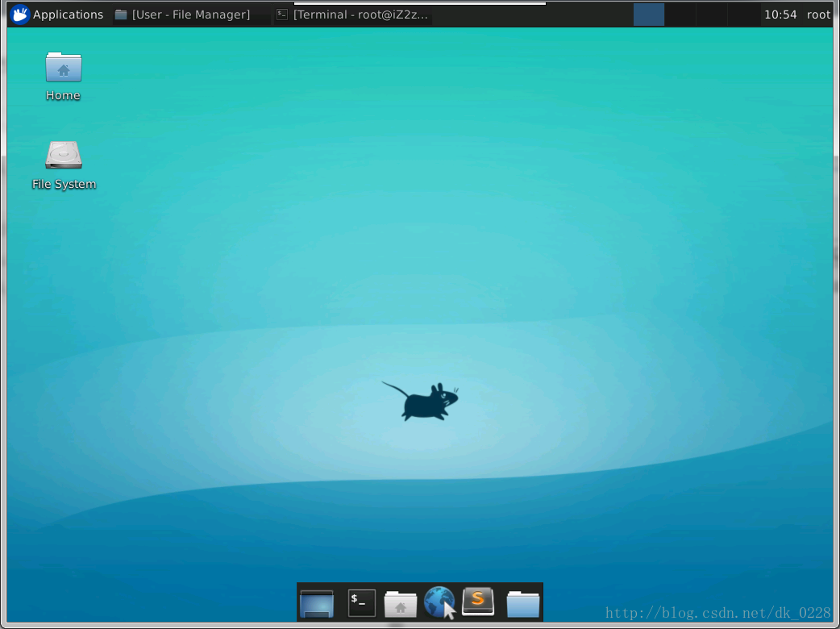Click the 10:54 clock in the panel
The width and height of the screenshot is (840, 629).
[x=780, y=15]
